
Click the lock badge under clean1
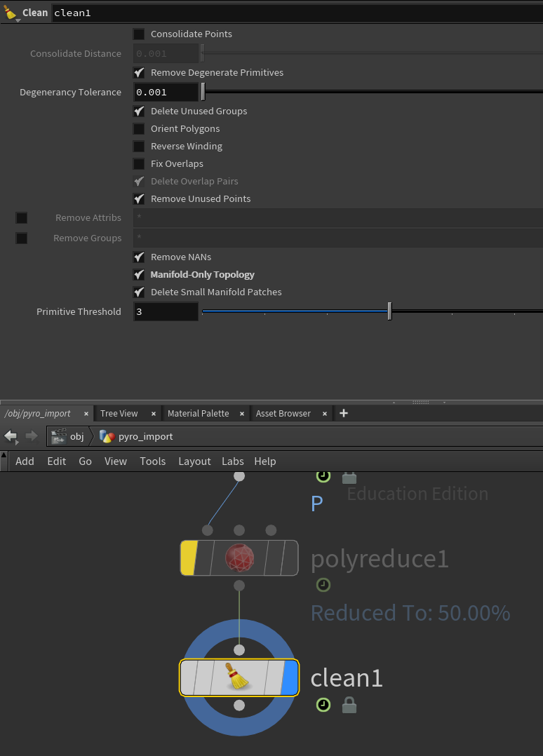(349, 705)
